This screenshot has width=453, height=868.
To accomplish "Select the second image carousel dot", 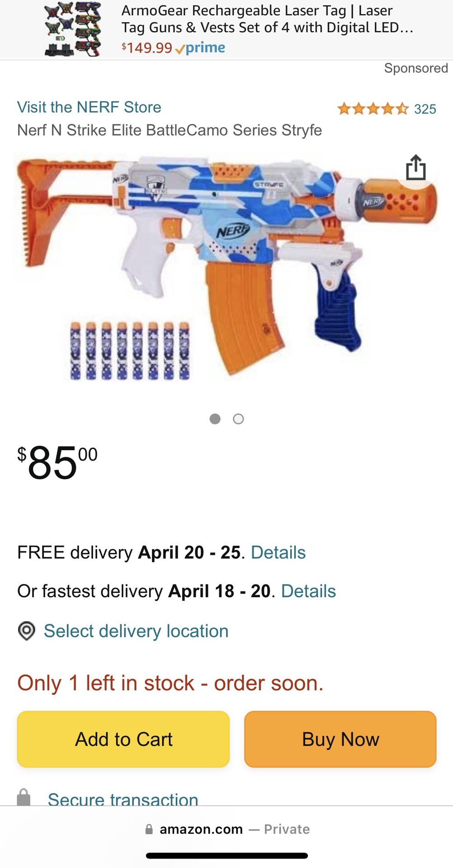I will click(238, 419).
